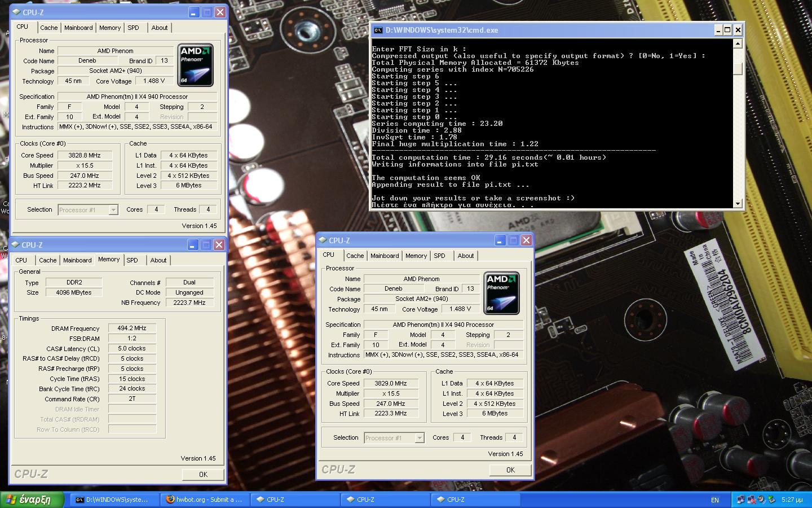Open Mainboard tab in upper-left CPU-Z window
Viewport: 812px width, 508px height.
[x=78, y=28]
